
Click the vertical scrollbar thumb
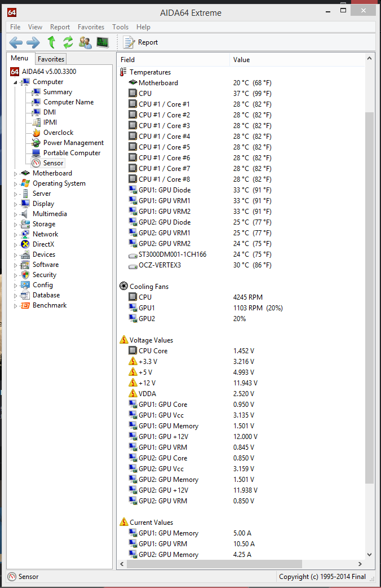click(369, 298)
